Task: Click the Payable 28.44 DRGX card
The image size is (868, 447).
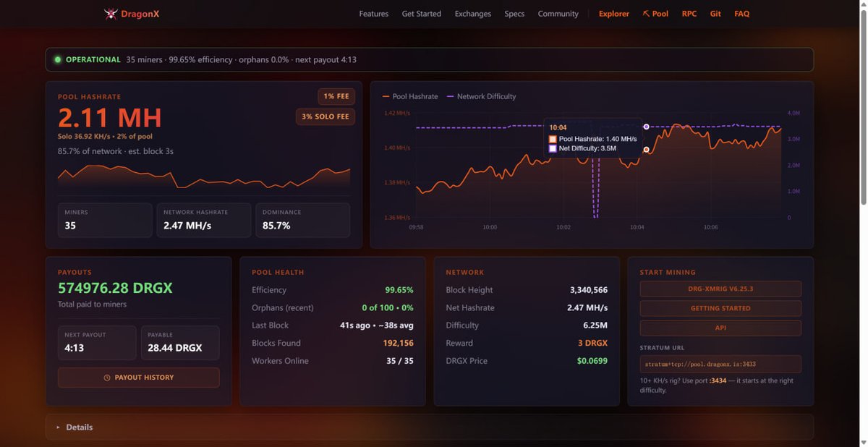Action: point(180,343)
